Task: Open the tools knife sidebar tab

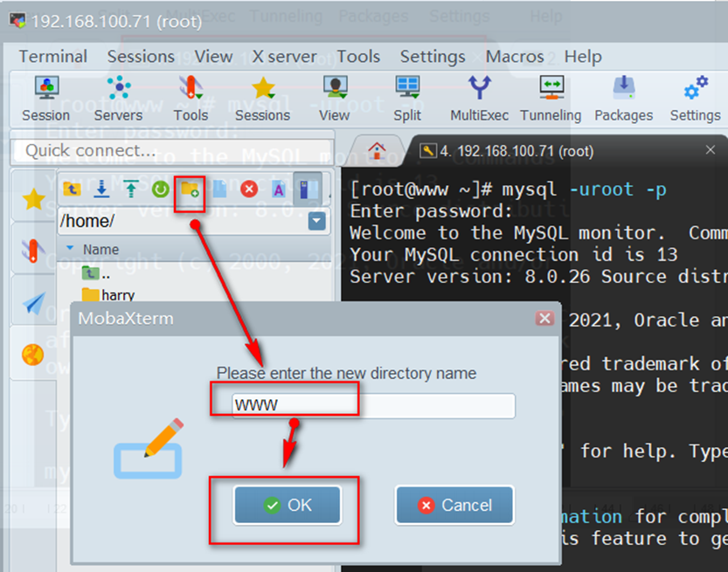Action: [x=33, y=251]
